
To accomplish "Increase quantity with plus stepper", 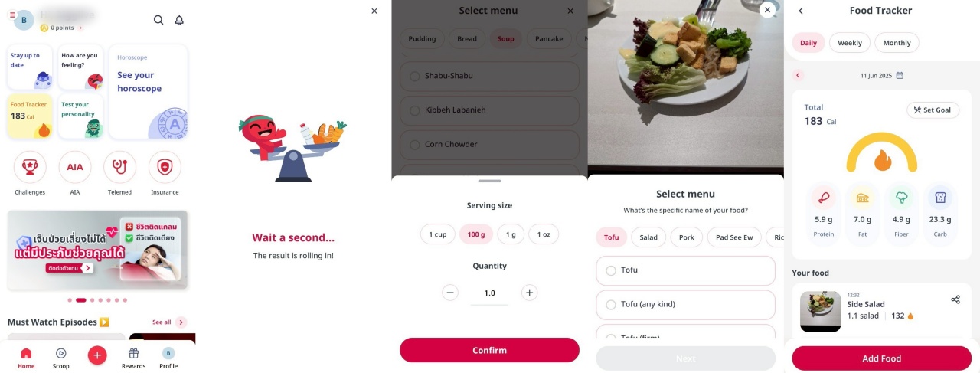I will point(529,293).
